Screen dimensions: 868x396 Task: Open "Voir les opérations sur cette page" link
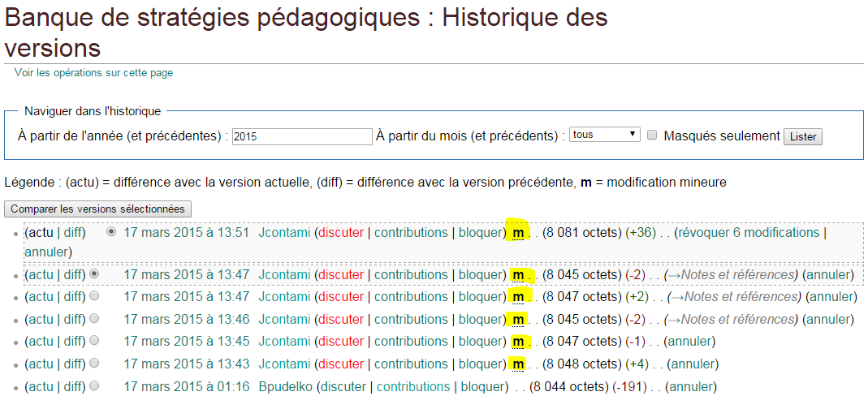click(93, 73)
